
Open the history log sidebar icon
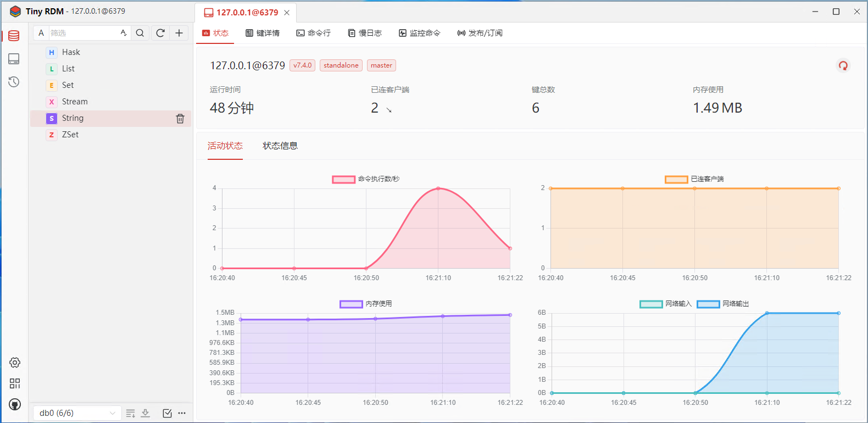point(14,82)
